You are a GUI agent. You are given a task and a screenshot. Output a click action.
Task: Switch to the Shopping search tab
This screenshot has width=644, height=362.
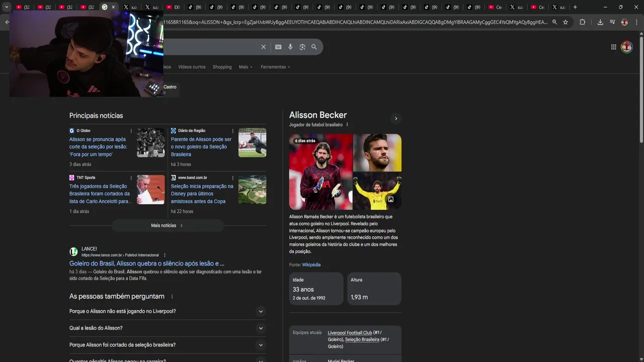(x=222, y=67)
